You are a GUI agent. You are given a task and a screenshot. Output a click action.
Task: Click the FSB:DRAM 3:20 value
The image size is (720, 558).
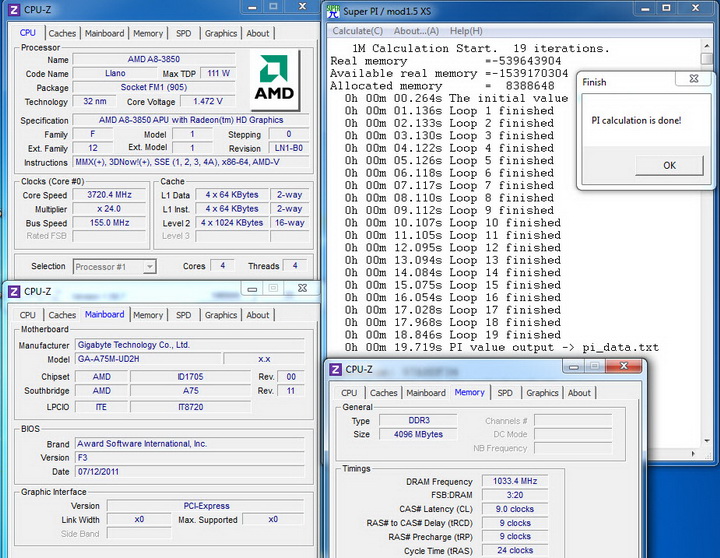click(515, 495)
